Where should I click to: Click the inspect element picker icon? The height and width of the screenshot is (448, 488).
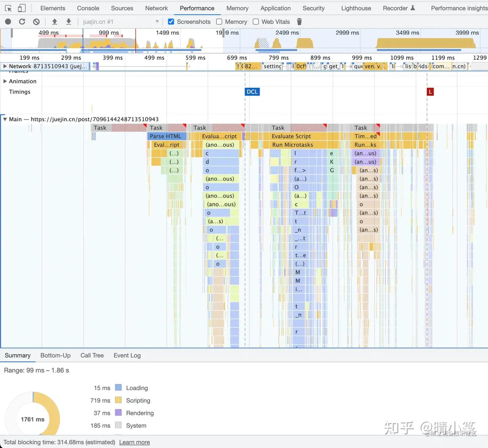[x=8, y=8]
